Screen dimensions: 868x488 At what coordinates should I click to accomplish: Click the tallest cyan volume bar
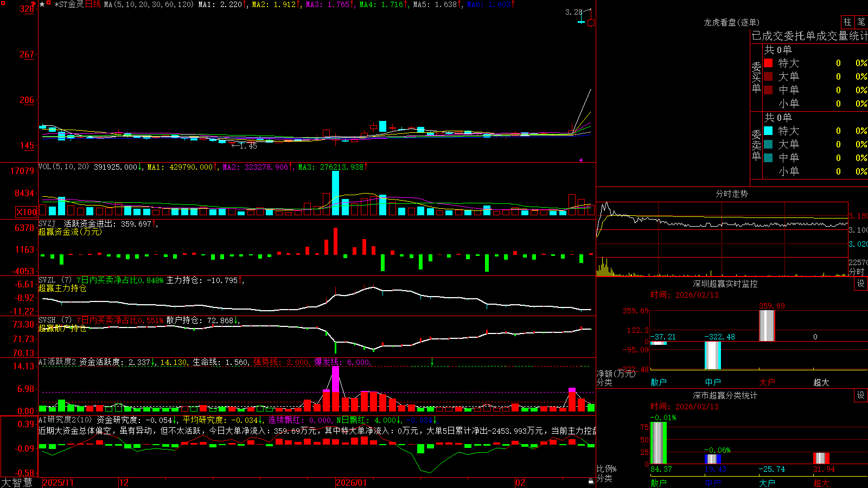[x=336, y=193]
